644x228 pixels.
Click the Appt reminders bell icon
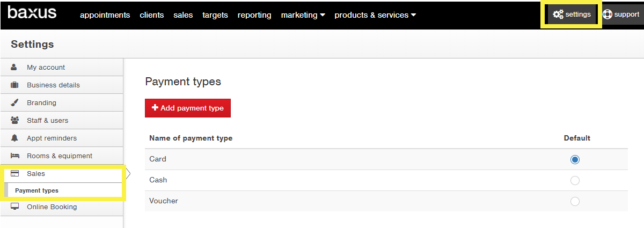coord(15,138)
